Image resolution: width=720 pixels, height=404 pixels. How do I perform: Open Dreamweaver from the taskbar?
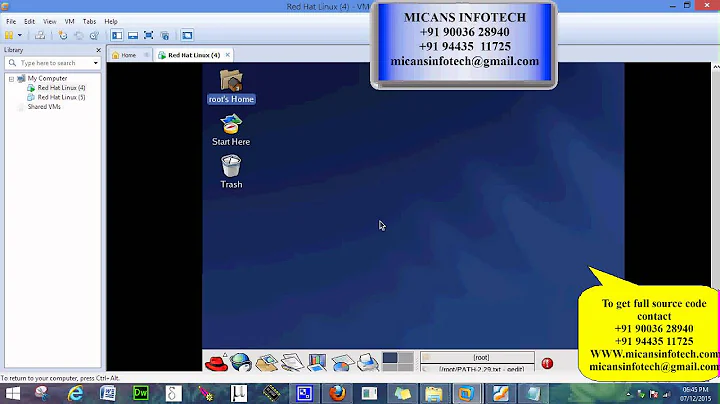(141, 393)
